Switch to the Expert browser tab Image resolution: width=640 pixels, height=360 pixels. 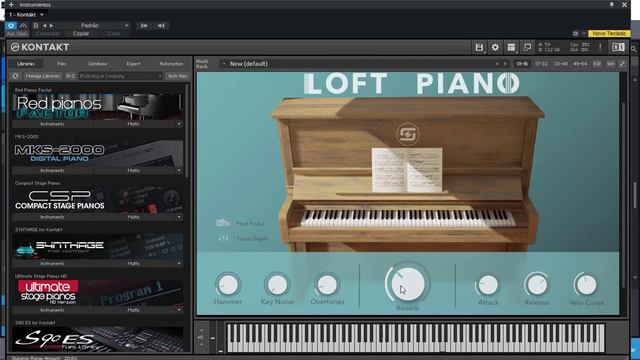pyautogui.click(x=133, y=64)
